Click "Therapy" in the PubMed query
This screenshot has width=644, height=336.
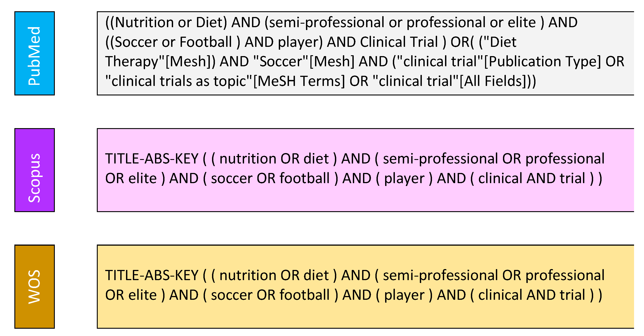(x=132, y=61)
